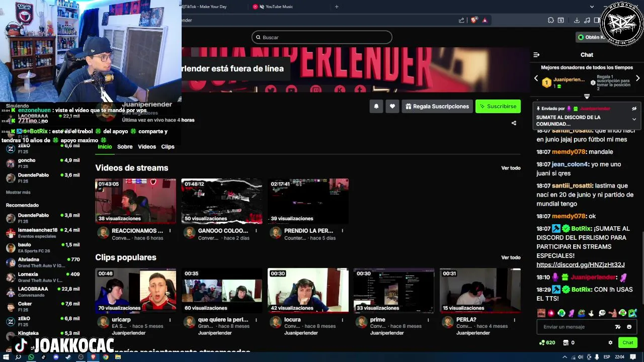Insert the skull emote from quick emotes
644x362 pixels.
[x=602, y=313]
